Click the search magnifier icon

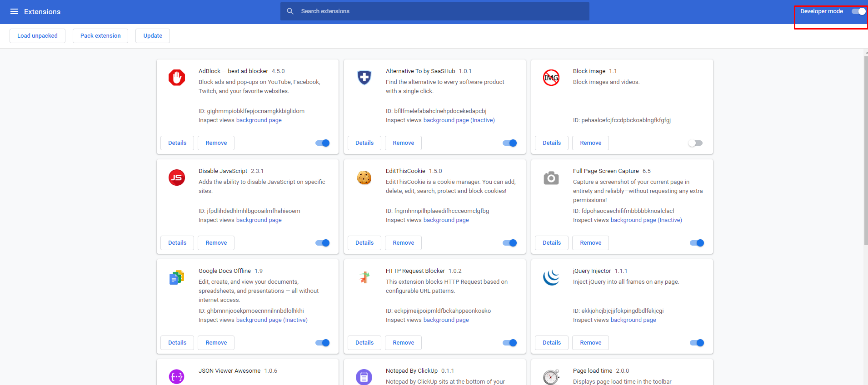pyautogui.click(x=290, y=11)
